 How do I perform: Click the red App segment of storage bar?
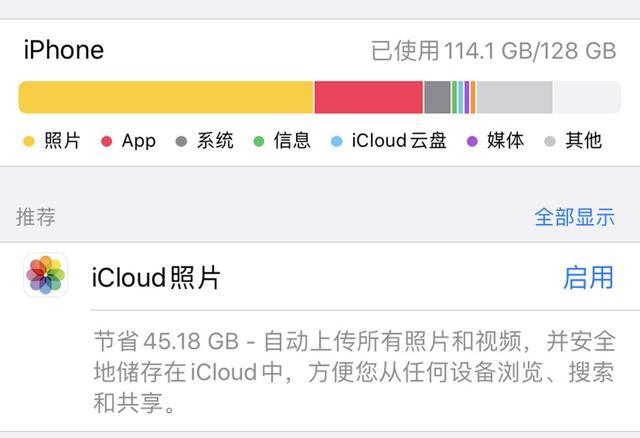[x=369, y=97]
